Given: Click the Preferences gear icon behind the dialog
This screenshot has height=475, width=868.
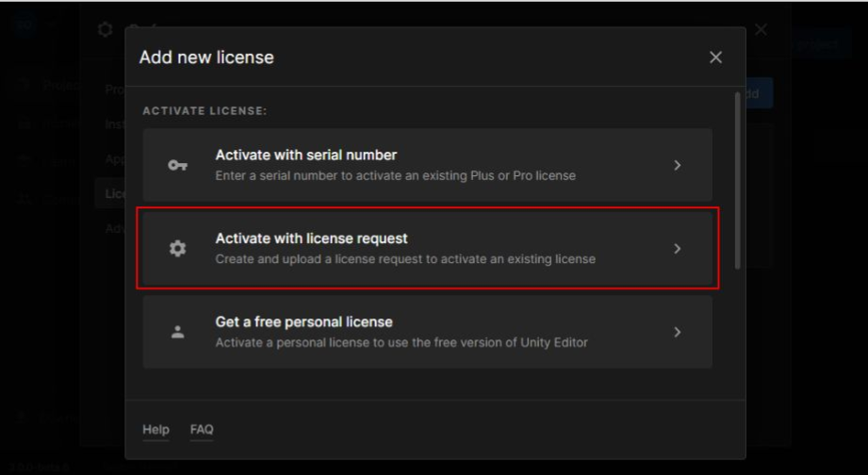Looking at the screenshot, I should point(106,29).
